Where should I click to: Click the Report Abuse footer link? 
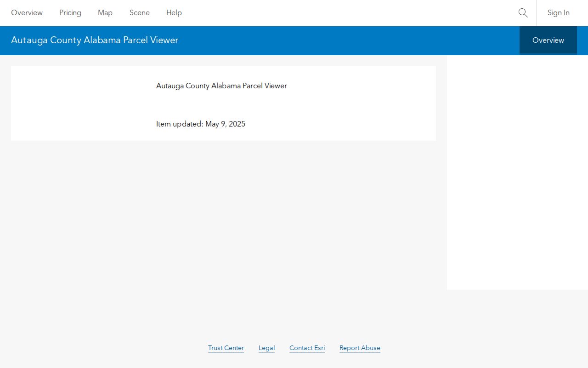coord(360,348)
